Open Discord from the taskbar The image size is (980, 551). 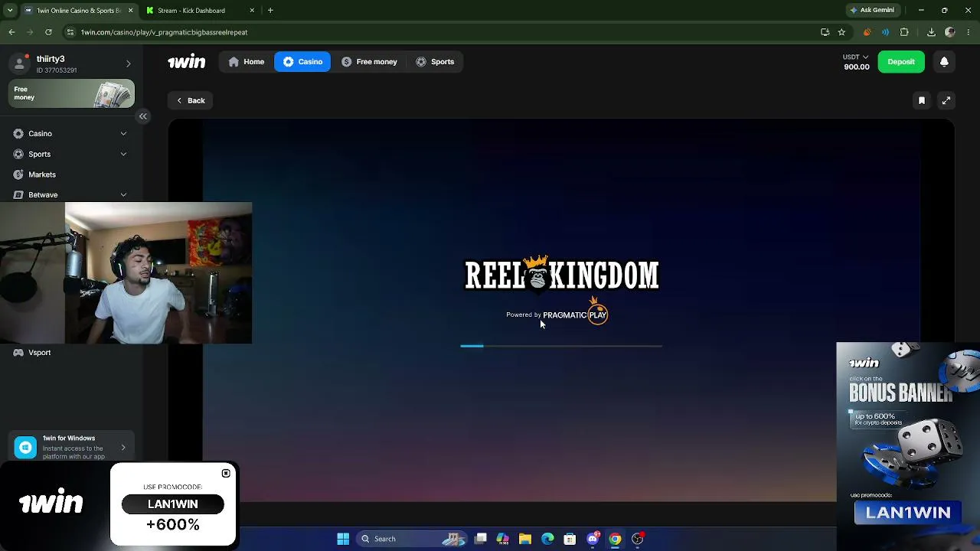(x=593, y=539)
